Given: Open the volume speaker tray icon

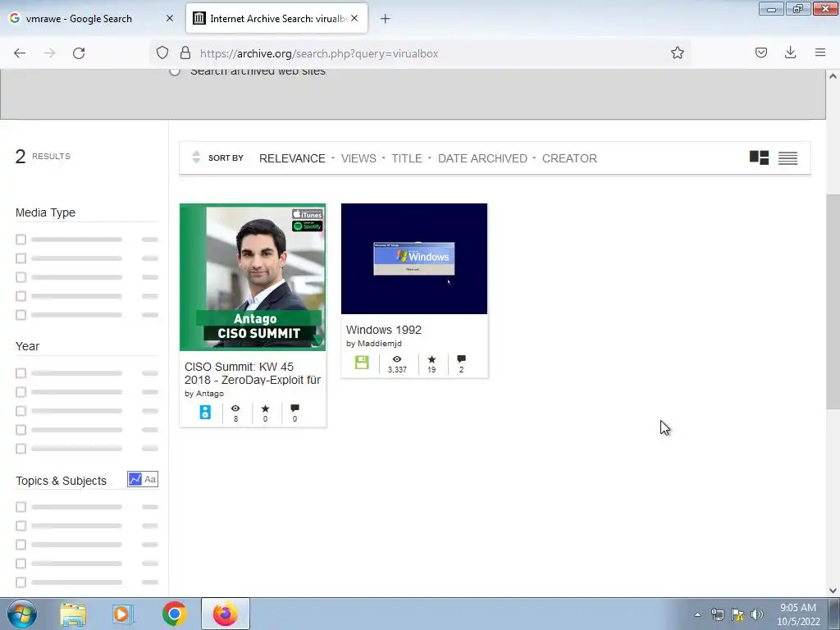Looking at the screenshot, I should tap(756, 614).
